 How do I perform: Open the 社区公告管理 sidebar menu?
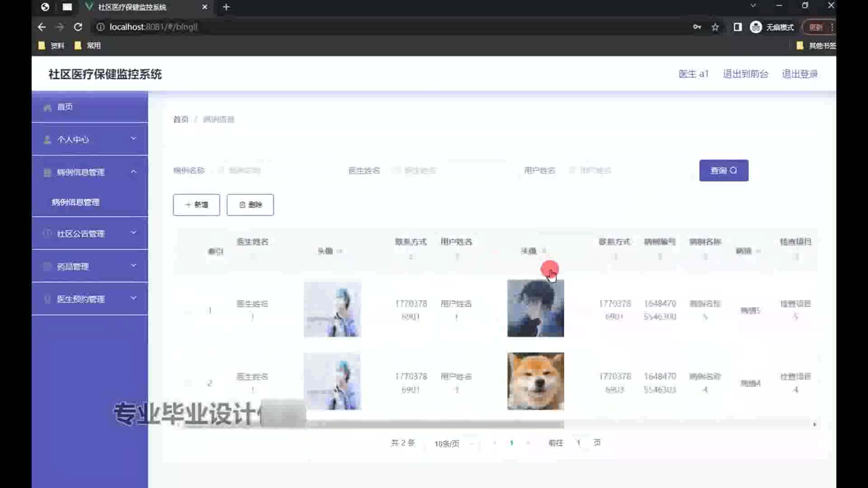(x=90, y=233)
